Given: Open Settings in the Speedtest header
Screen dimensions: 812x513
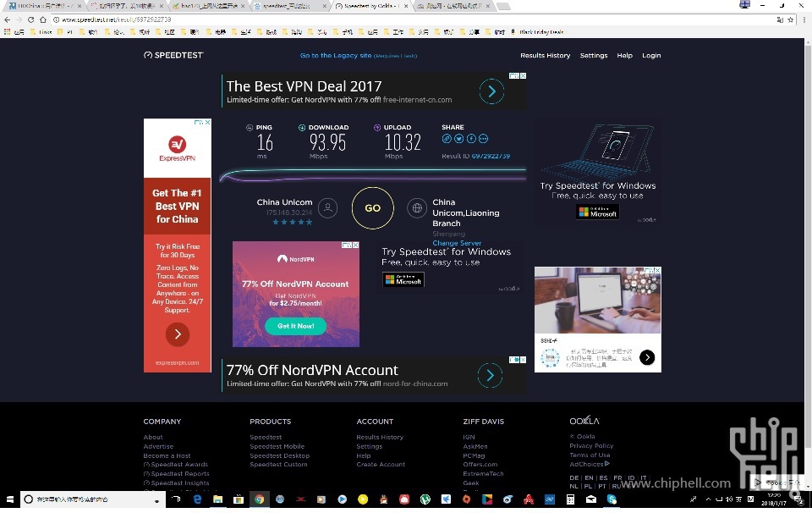Looking at the screenshot, I should point(594,55).
